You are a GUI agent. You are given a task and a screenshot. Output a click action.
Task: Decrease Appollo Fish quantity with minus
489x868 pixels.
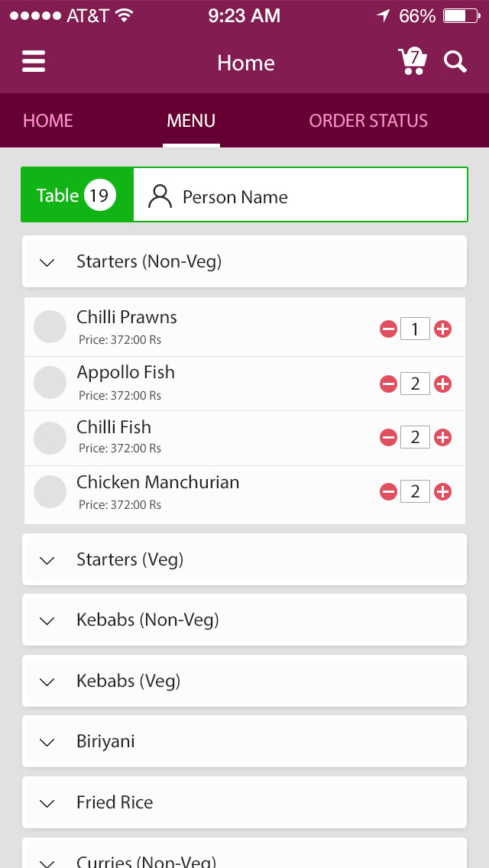point(388,384)
